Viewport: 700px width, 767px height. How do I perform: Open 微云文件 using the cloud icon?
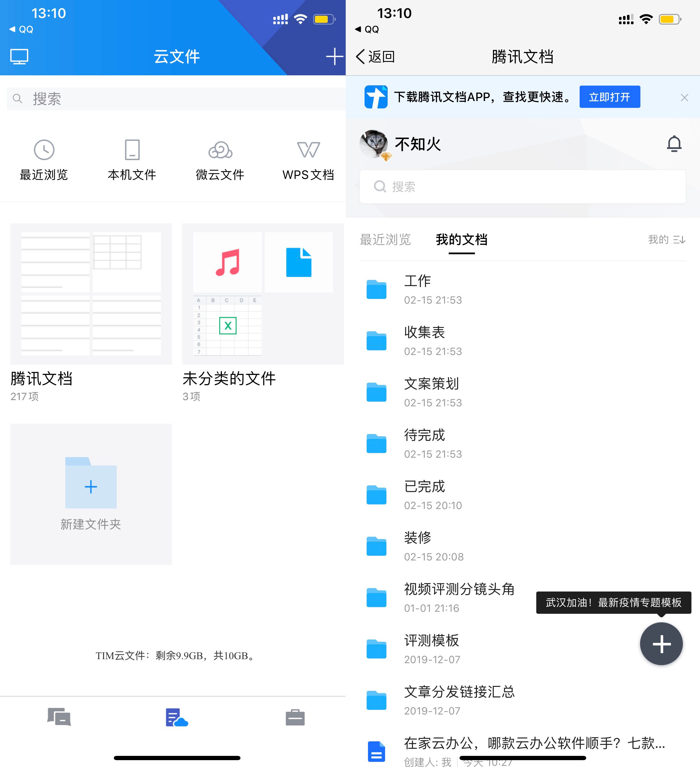click(220, 150)
